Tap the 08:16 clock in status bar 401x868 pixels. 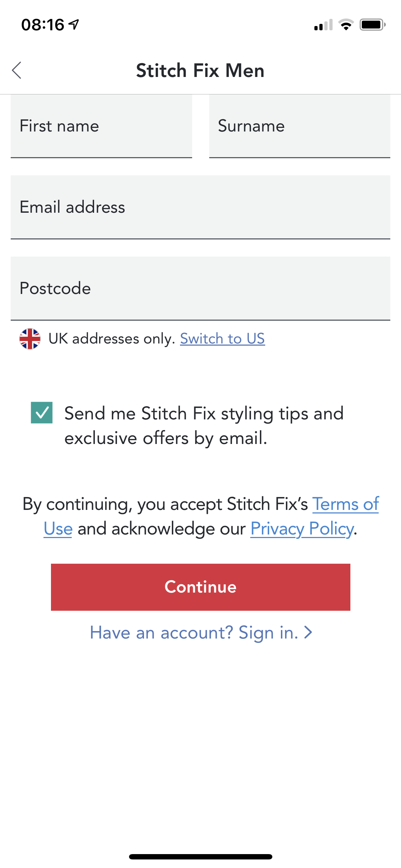pos(43,25)
